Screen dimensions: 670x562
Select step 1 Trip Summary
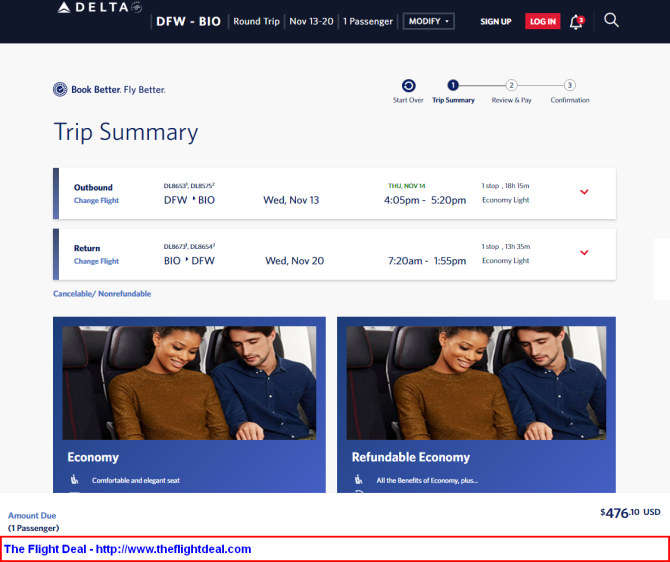coord(453,86)
